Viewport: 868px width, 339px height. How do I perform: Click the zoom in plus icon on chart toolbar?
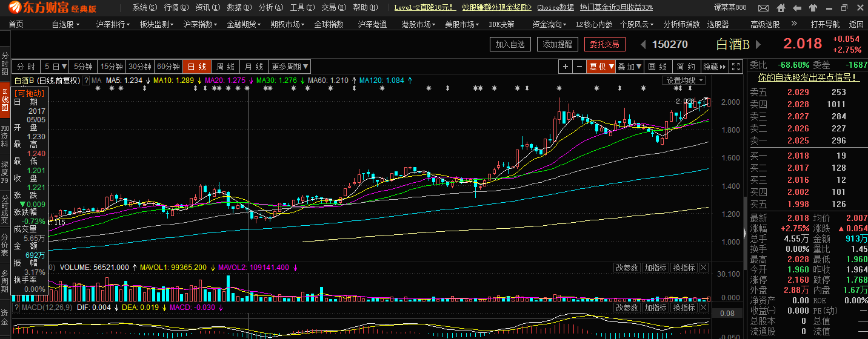click(565, 67)
